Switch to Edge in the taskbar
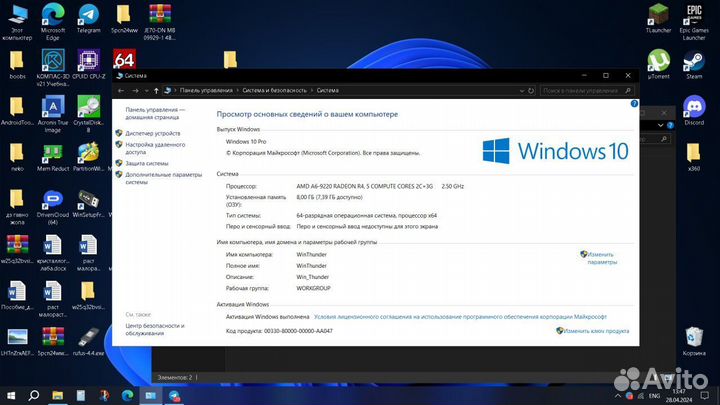Screen dimensions: 720x405 click(128, 395)
